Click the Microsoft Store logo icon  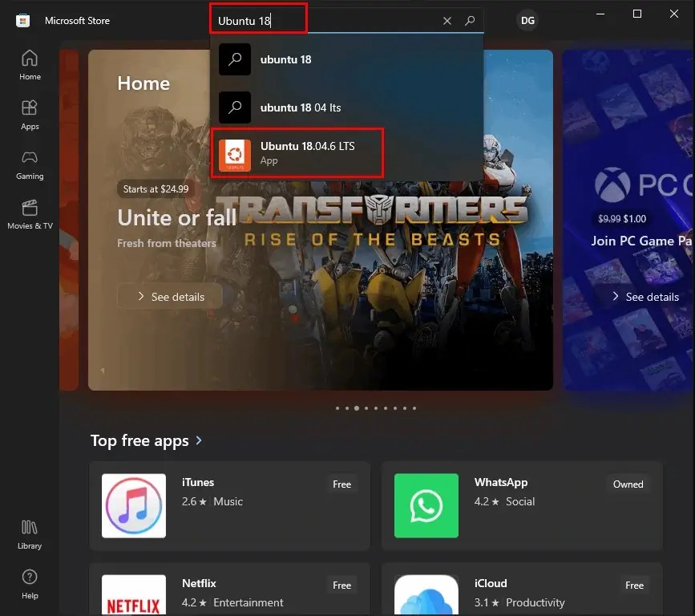[x=22, y=20]
